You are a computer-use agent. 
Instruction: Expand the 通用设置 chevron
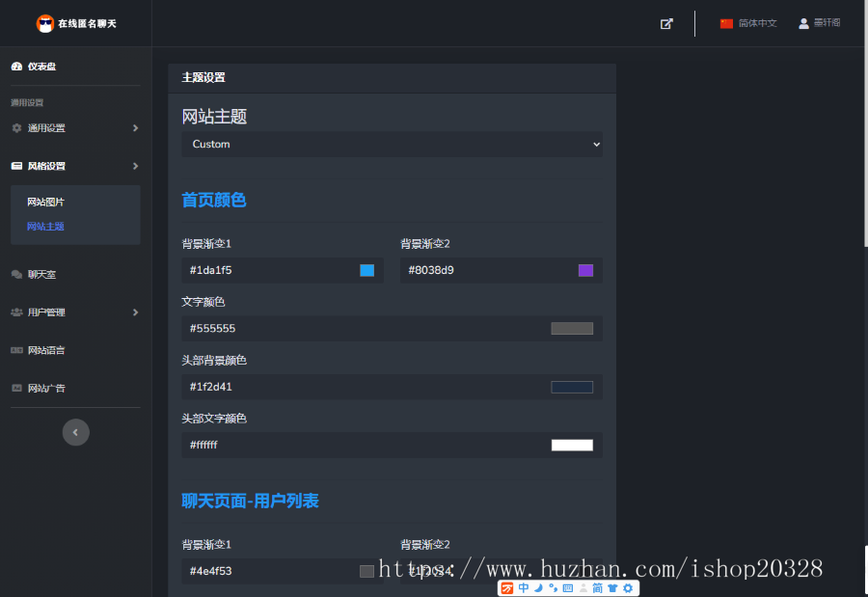[136, 128]
